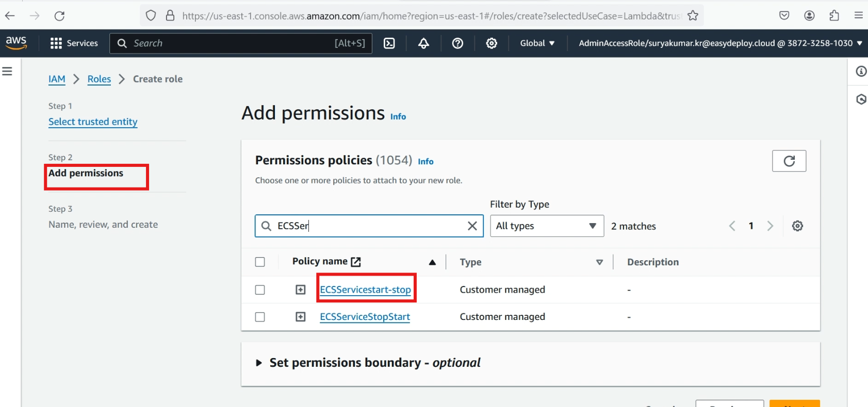
Task: Open the AWS help question mark icon
Action: pos(457,43)
